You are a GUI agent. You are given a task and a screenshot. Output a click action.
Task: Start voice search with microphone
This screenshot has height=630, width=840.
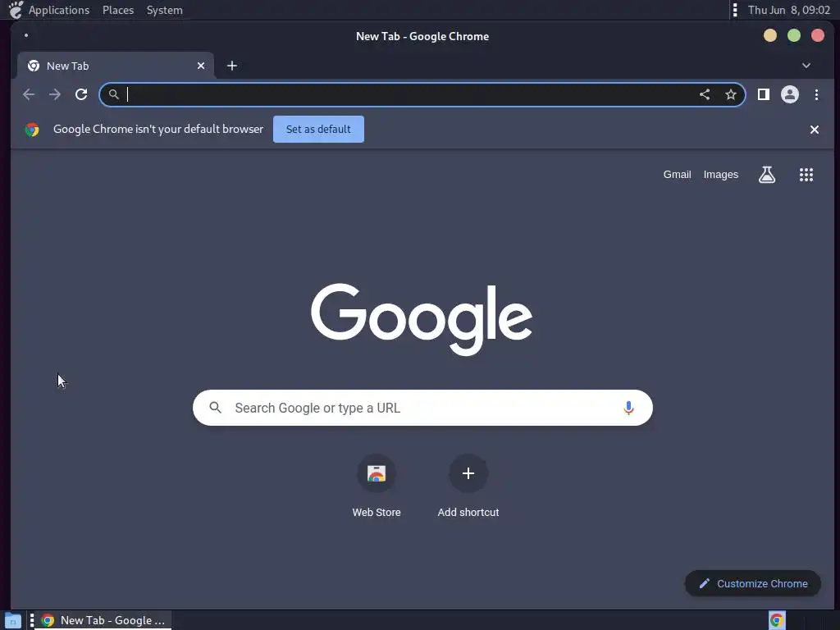coord(628,408)
